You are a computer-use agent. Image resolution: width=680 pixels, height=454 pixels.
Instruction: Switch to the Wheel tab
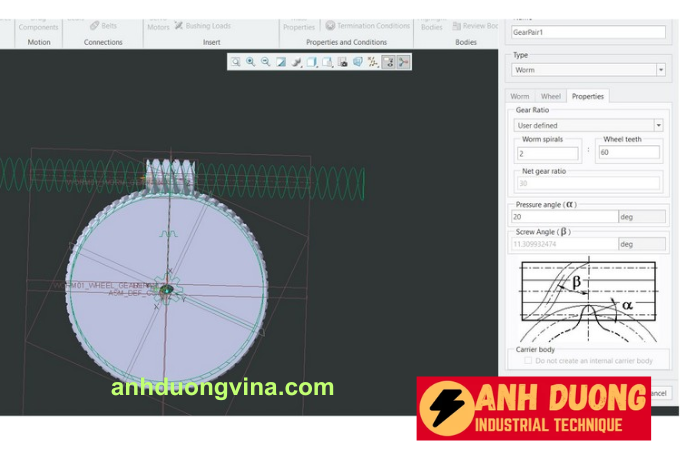click(x=550, y=96)
